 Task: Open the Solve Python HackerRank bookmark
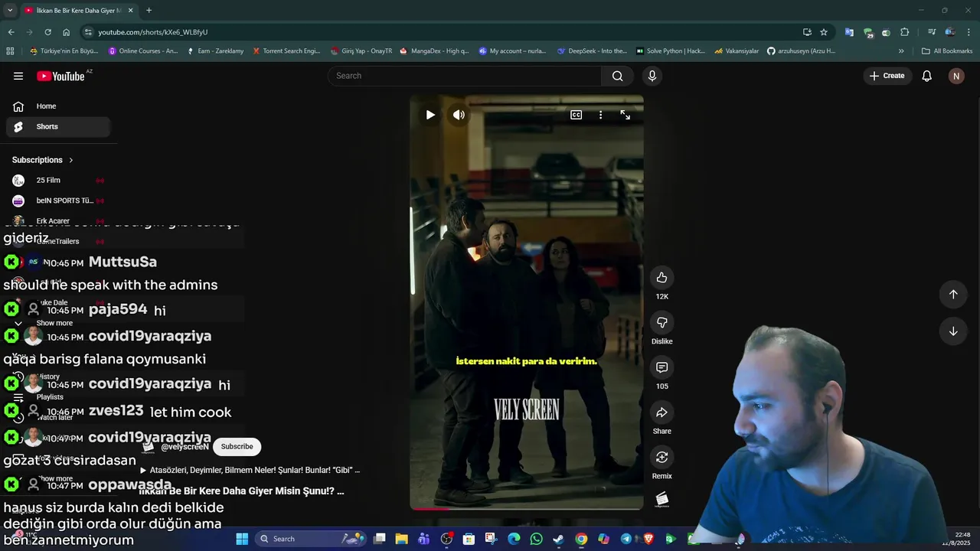pyautogui.click(x=671, y=51)
